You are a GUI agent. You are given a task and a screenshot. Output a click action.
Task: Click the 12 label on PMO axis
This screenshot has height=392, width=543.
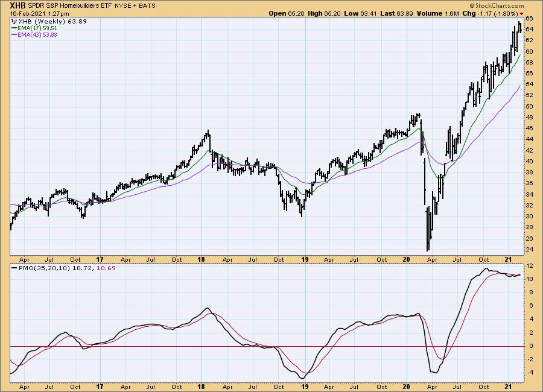[530, 266]
